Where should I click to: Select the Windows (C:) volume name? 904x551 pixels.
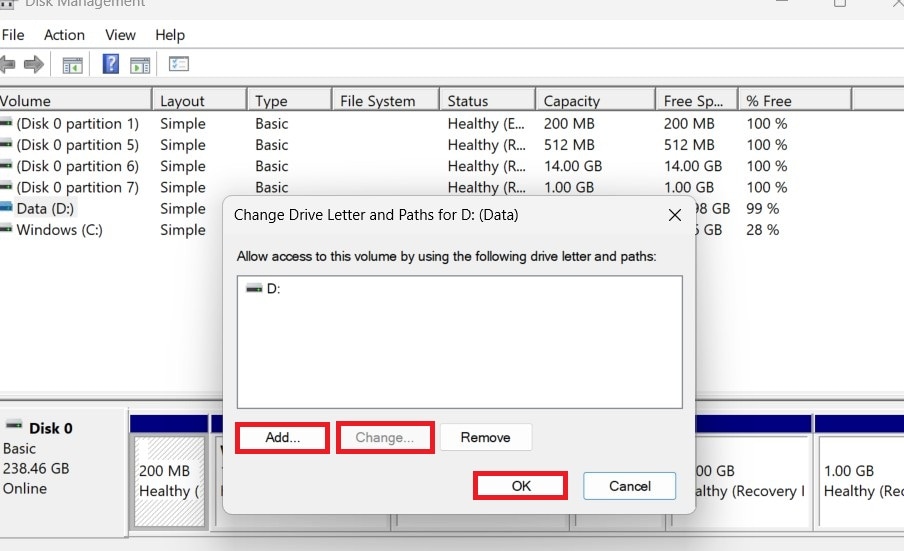click(x=59, y=229)
